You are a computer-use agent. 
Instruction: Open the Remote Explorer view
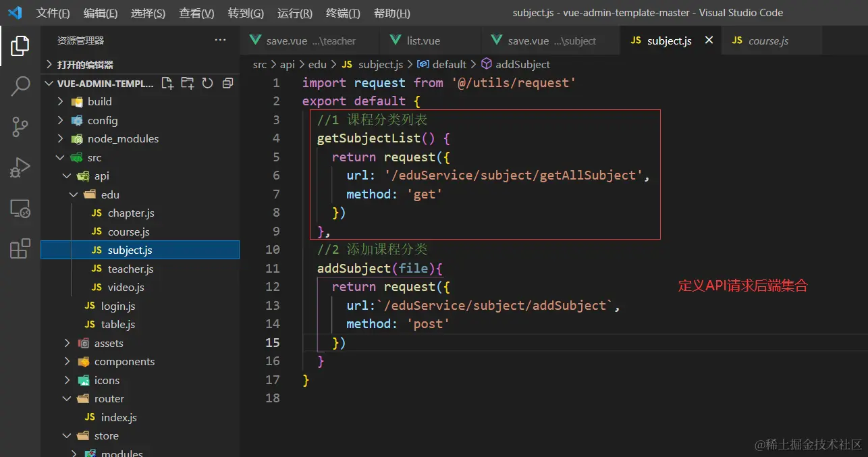coord(20,209)
